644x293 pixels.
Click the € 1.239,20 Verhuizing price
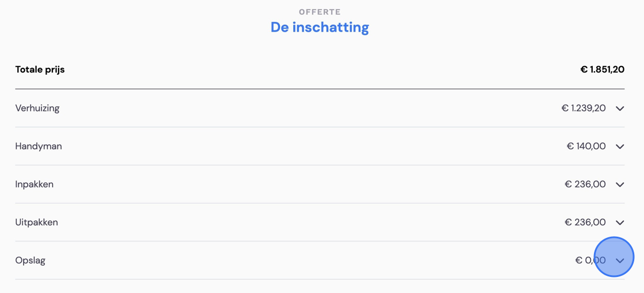click(583, 109)
